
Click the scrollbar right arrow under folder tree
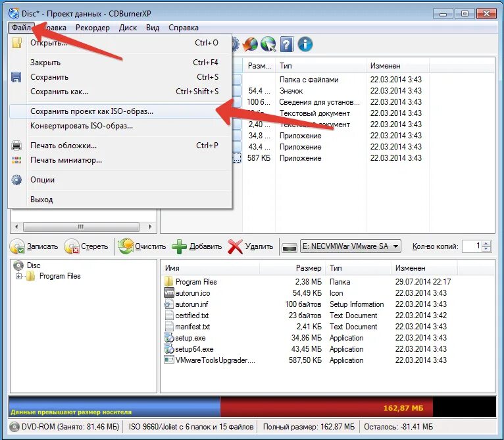click(x=150, y=227)
